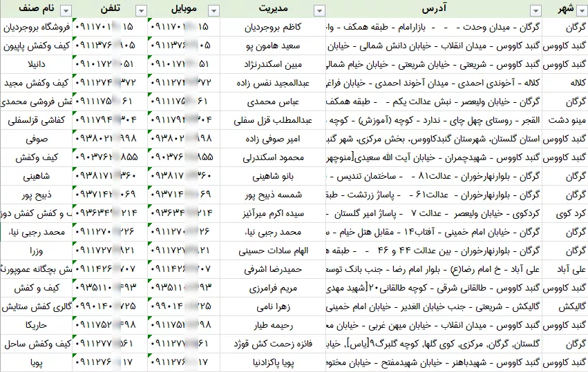Select the trade name cell کیف وکفش مجید

(x=36, y=83)
